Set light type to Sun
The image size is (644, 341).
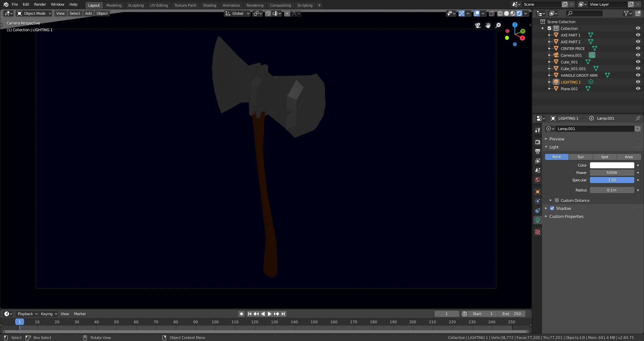[x=581, y=157]
